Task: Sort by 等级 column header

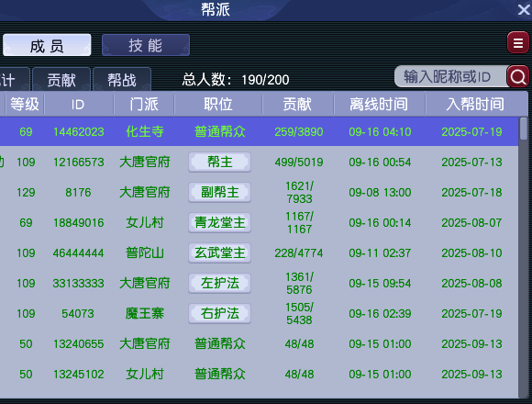Action: (x=25, y=105)
